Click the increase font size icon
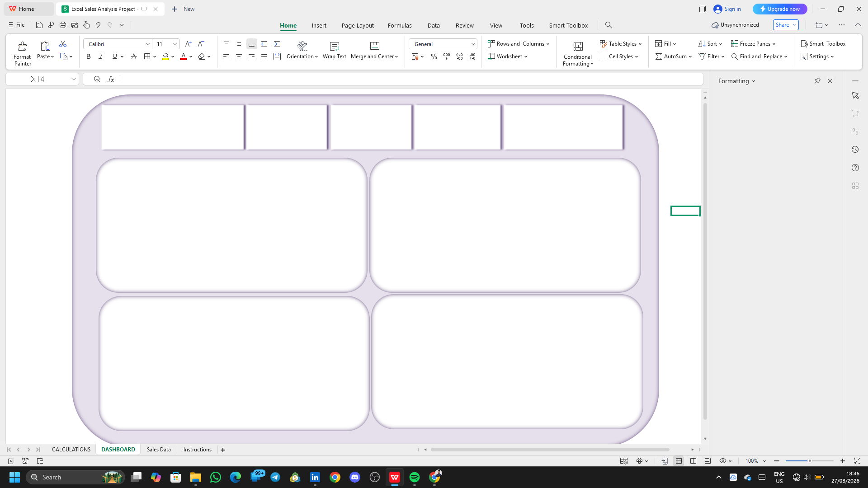This screenshot has height=488, width=868. pyautogui.click(x=189, y=44)
